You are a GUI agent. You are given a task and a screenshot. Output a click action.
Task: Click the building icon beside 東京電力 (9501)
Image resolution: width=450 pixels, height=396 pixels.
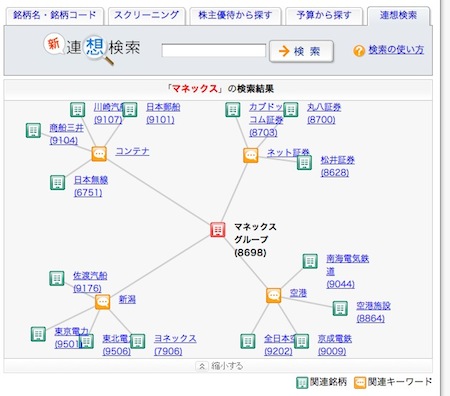[38, 334]
